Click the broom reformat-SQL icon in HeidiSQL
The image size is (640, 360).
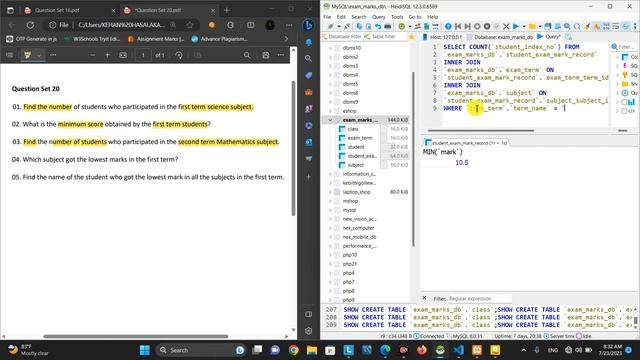tap(587, 27)
